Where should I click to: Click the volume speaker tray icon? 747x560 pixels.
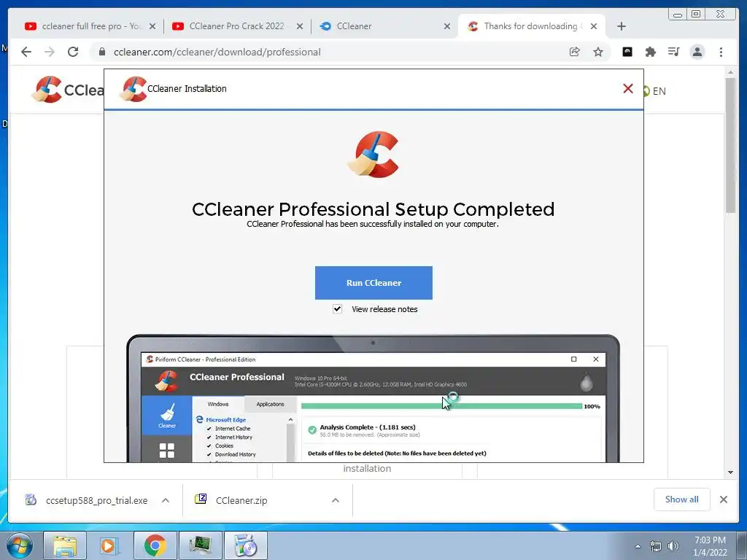coord(673,546)
